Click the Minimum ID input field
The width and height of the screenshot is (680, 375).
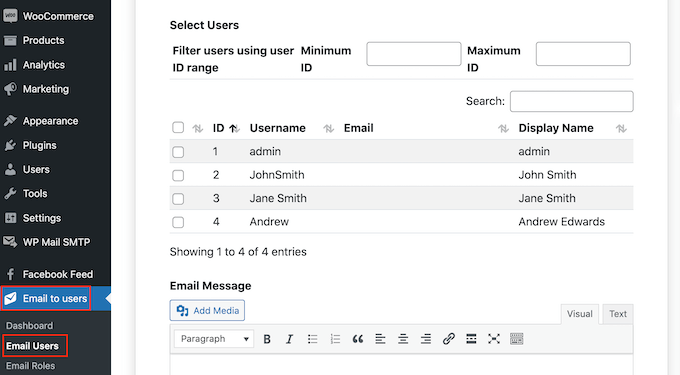(x=414, y=54)
